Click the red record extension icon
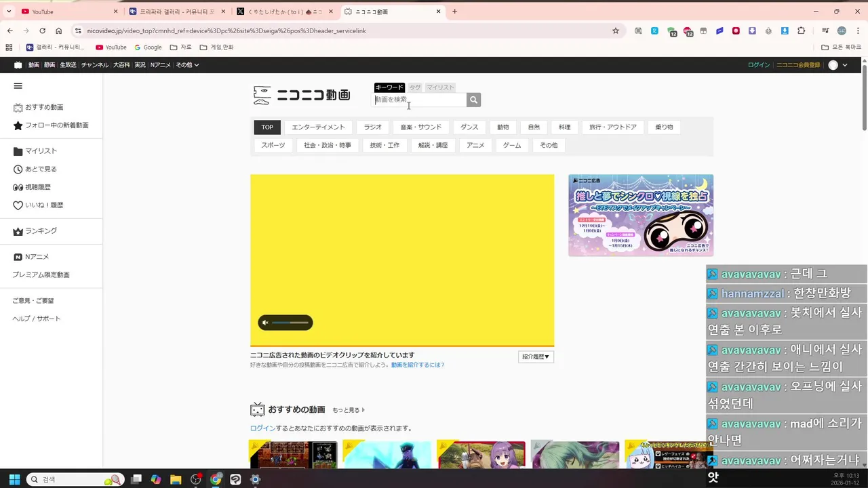This screenshot has width=868, height=488. 736,30
